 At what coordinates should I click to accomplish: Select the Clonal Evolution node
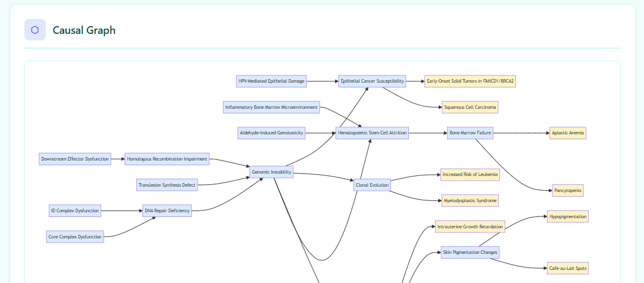tap(372, 185)
